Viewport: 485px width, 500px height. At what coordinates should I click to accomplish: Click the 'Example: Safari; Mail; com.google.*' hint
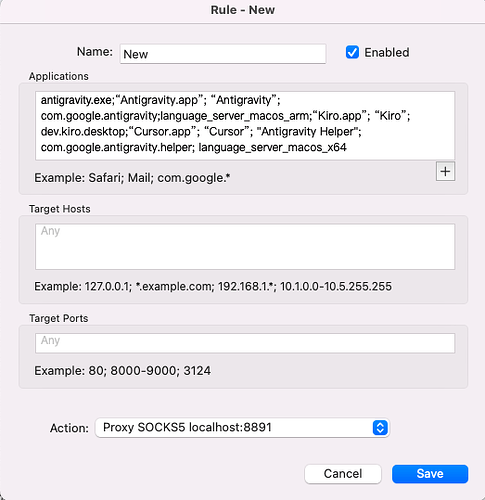(132, 178)
